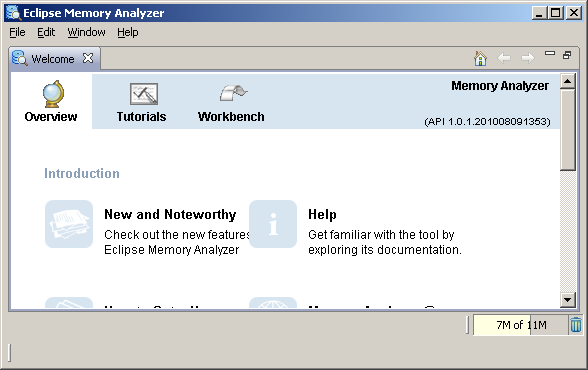The width and height of the screenshot is (588, 370).
Task: Click the heap status 7M of 11M
Action: coord(520,325)
